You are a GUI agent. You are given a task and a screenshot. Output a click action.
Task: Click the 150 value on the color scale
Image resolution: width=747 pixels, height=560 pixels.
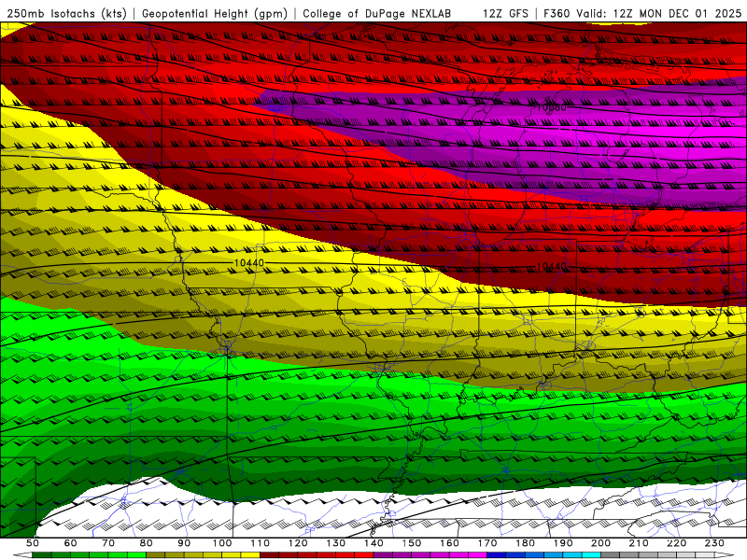[412, 543]
